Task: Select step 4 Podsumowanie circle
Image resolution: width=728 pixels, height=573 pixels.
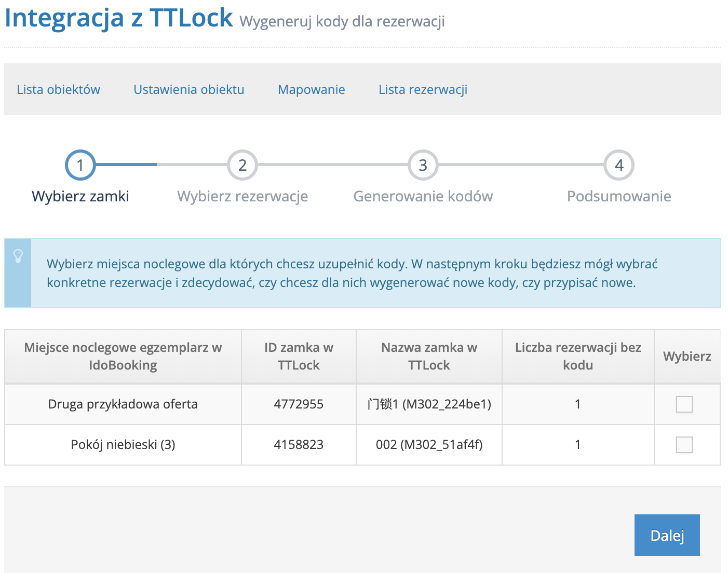Action: tap(619, 165)
